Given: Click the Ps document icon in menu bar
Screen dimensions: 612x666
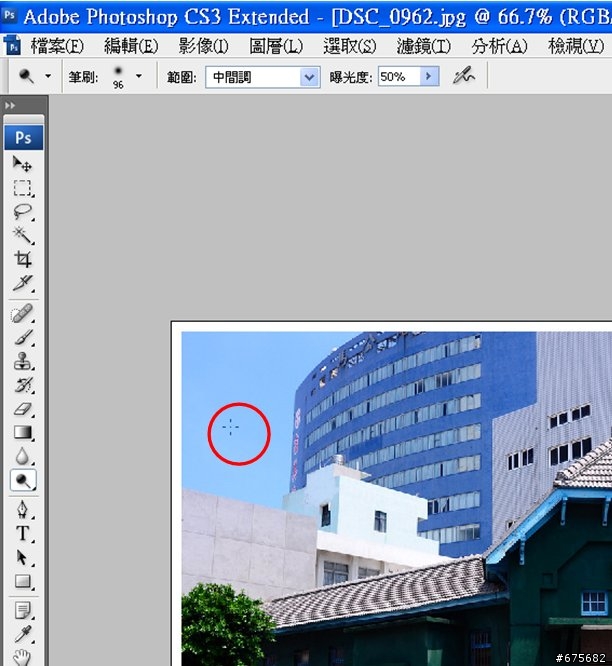Looking at the screenshot, I should pos(12,45).
